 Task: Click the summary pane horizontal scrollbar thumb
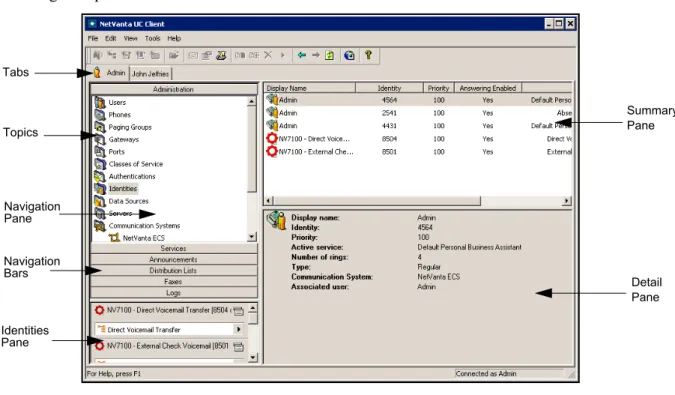[377, 201]
